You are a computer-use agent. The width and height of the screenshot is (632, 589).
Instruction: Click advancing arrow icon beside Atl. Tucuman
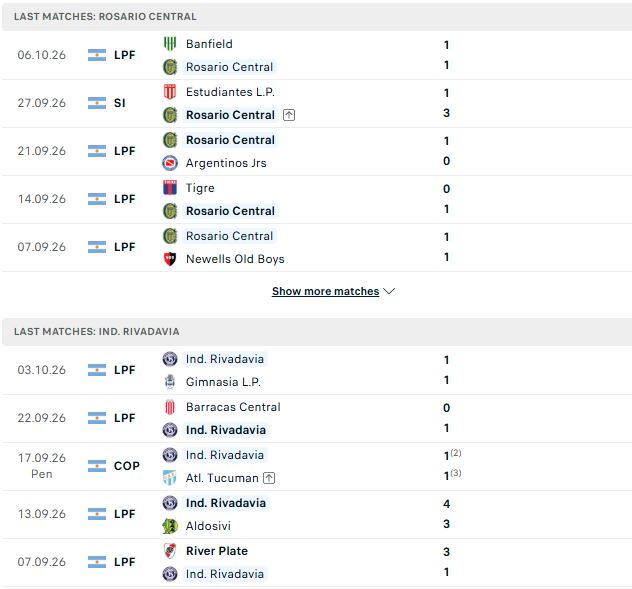tap(269, 478)
